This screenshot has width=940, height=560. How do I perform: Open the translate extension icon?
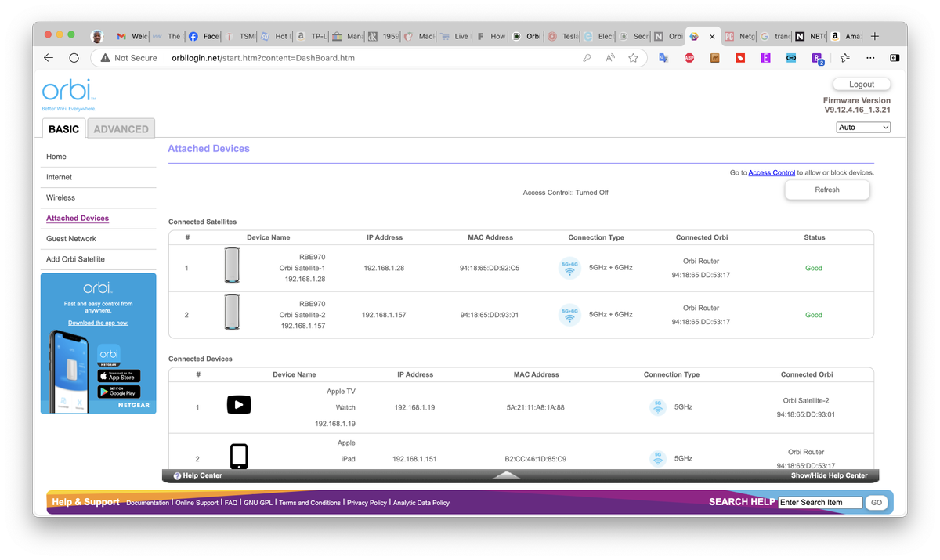[663, 58]
